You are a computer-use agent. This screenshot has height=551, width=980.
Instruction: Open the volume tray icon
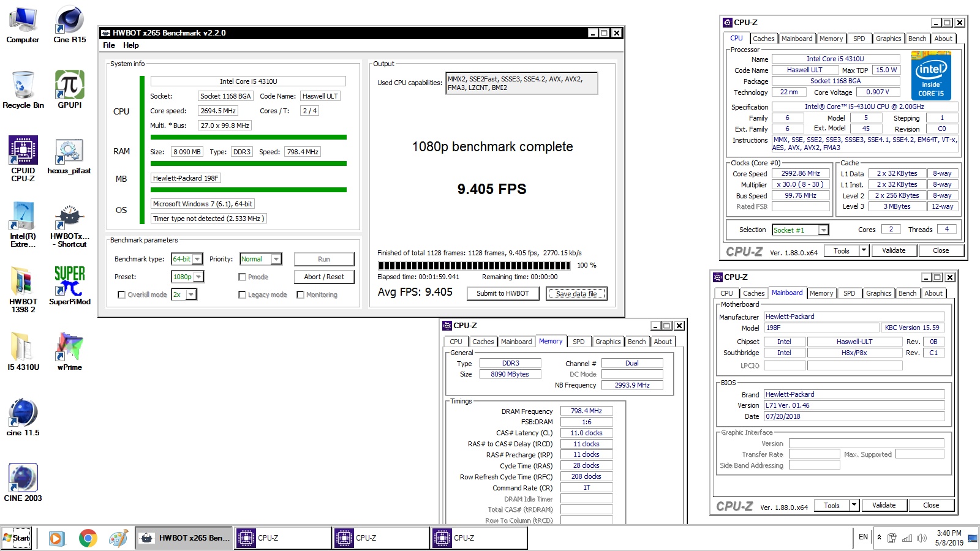(922, 538)
